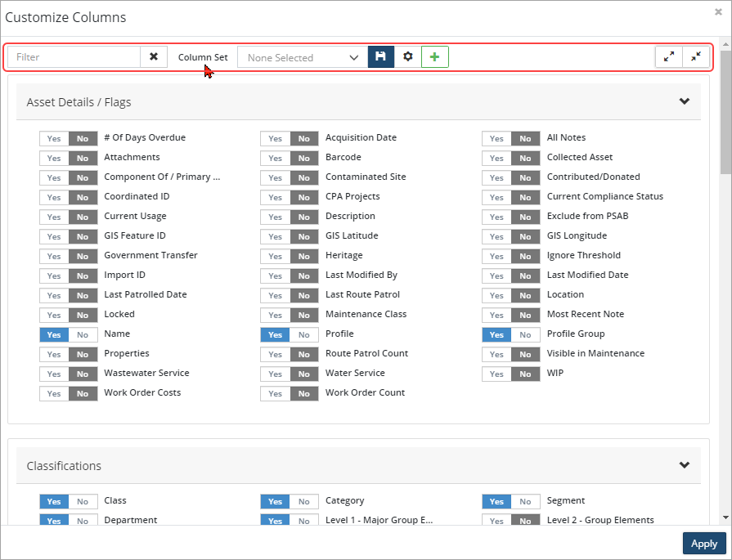Collapse the Classifications section chevron
The image size is (732, 560).
click(684, 466)
